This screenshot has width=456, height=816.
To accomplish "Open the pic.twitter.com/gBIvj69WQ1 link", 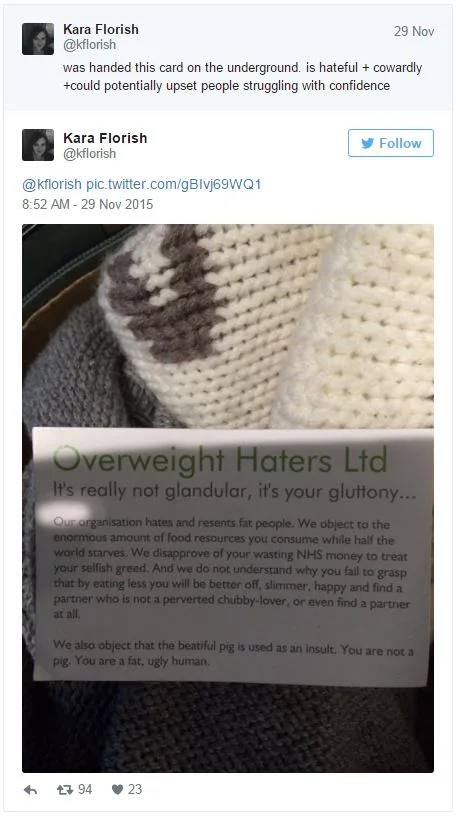I will 173,184.
